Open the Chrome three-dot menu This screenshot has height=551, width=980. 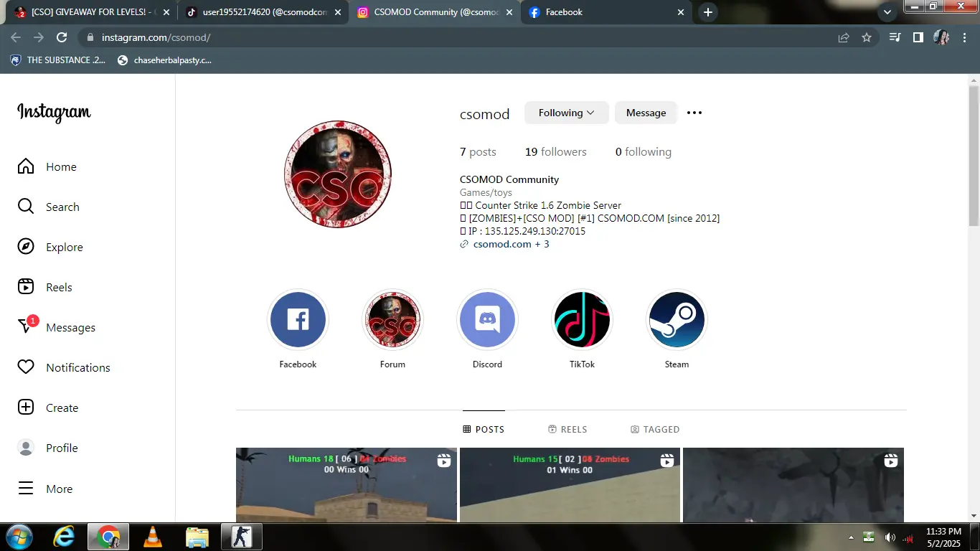click(963, 37)
